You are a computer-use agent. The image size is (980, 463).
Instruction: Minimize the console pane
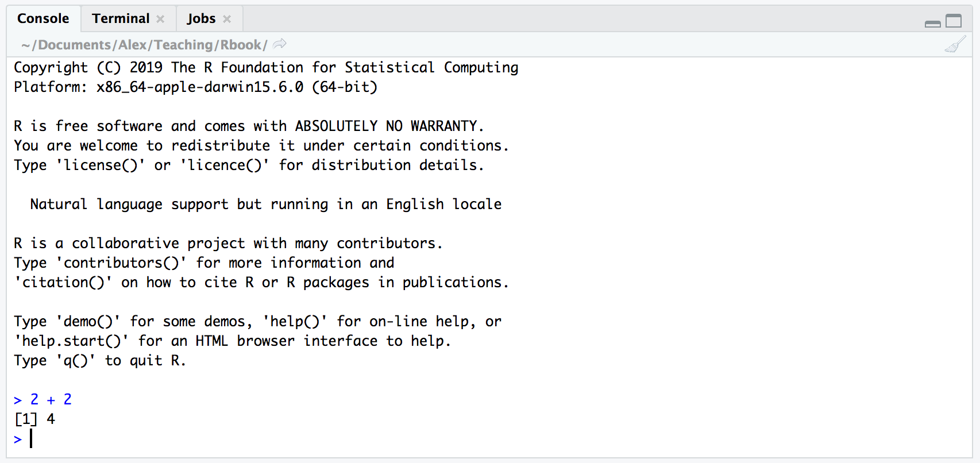[933, 23]
